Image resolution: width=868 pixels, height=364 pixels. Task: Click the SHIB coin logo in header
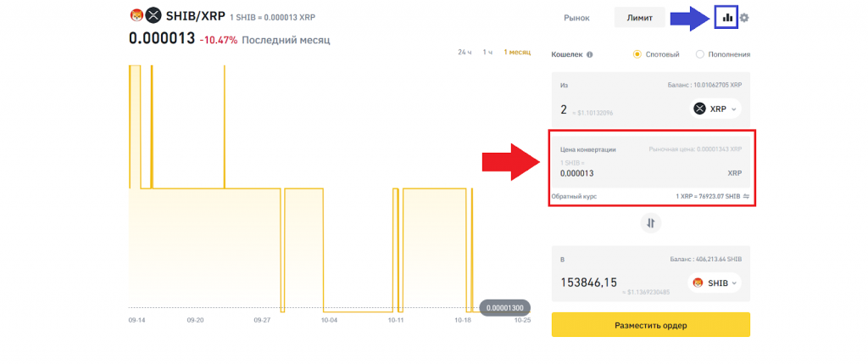pos(136,17)
